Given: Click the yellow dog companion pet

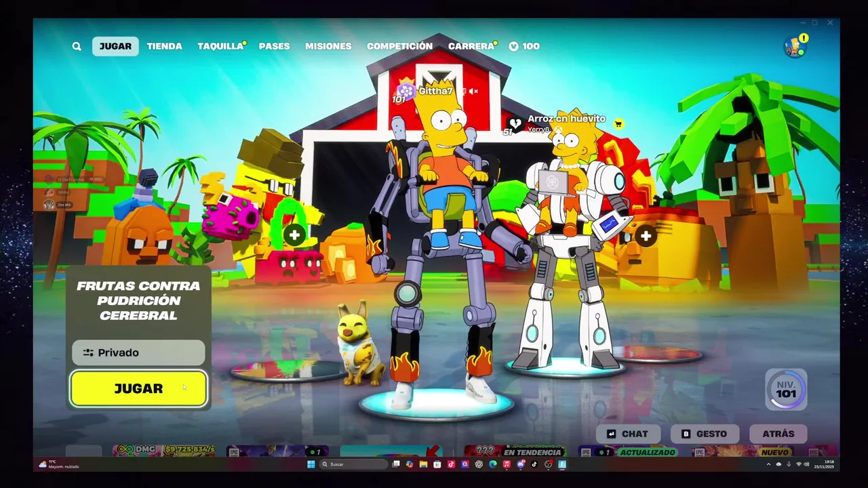Looking at the screenshot, I should tap(360, 344).
